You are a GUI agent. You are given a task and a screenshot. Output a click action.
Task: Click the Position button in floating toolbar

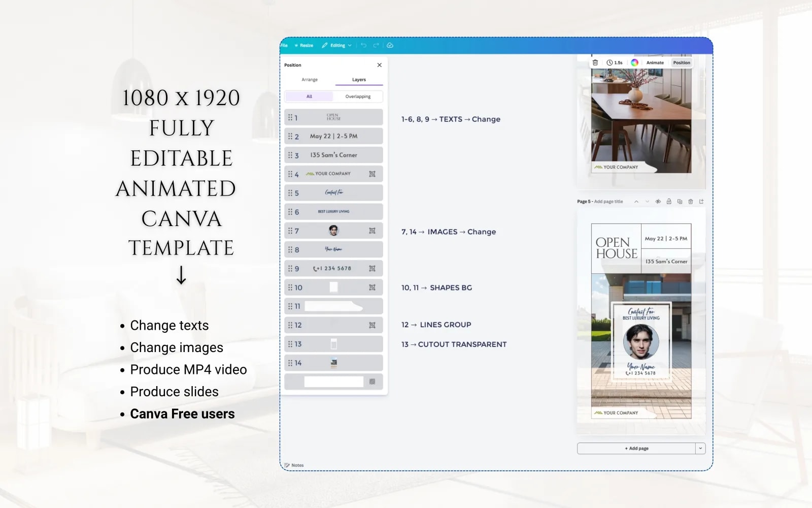pyautogui.click(x=682, y=62)
